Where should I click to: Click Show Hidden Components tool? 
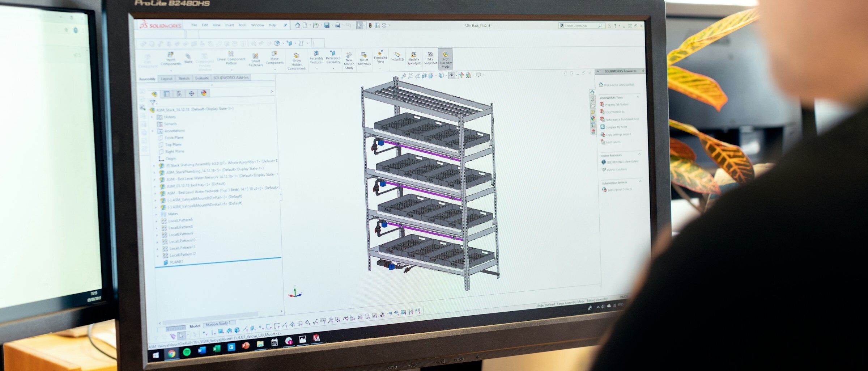click(297, 62)
